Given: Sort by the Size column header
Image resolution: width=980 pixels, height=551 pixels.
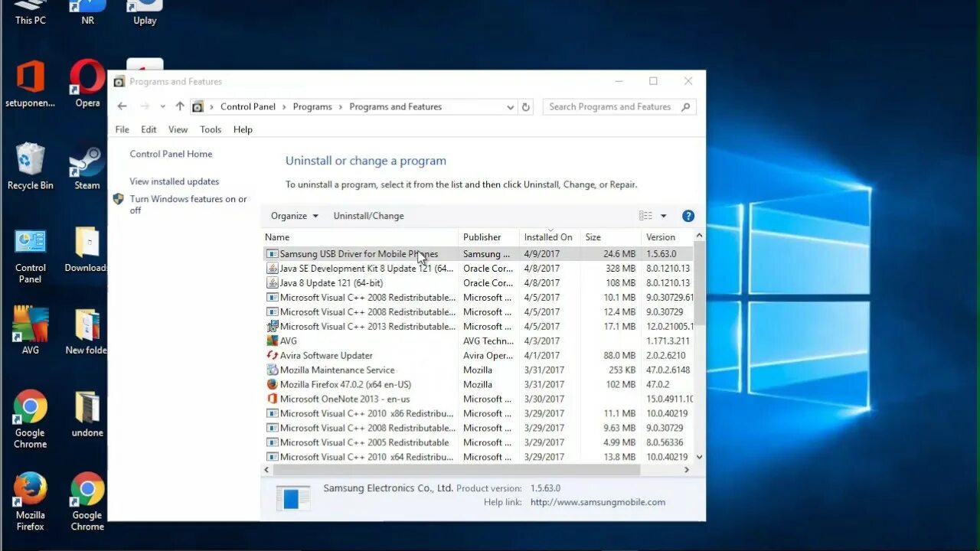Looking at the screenshot, I should (610, 237).
